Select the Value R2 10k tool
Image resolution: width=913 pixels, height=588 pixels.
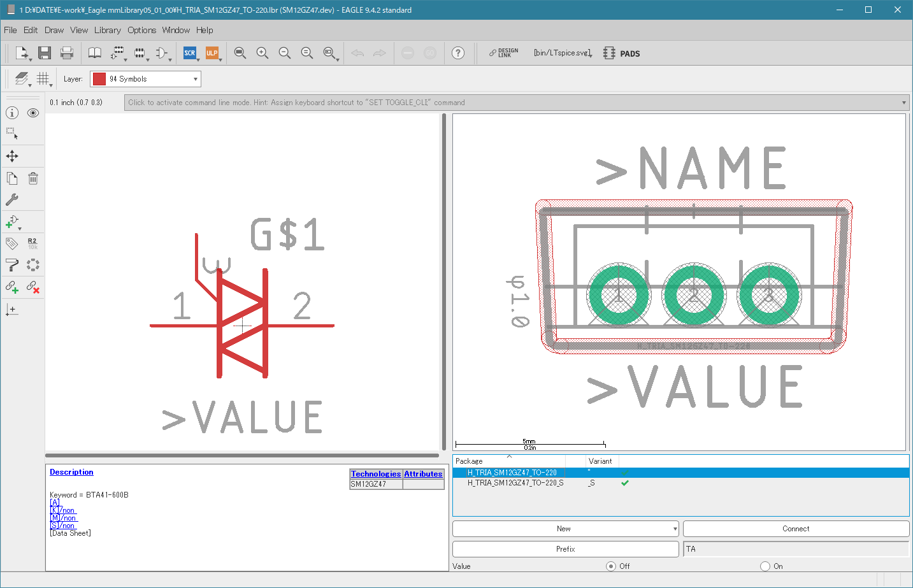33,243
